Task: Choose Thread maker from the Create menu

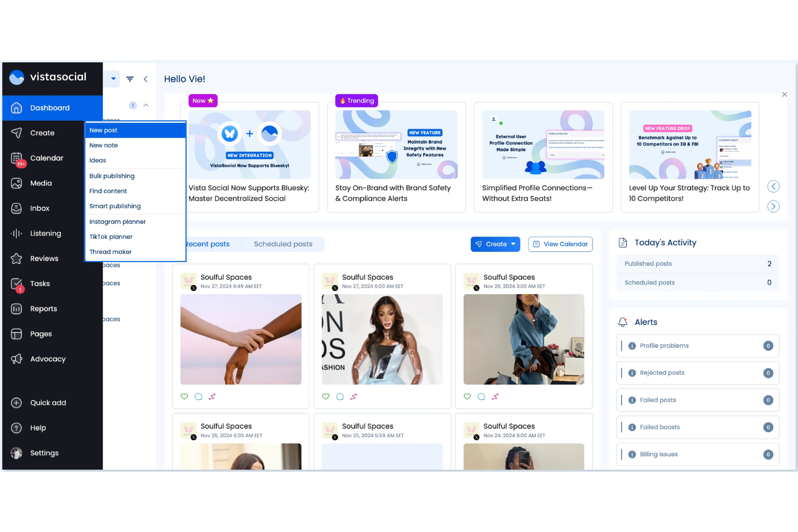Action: (110, 252)
